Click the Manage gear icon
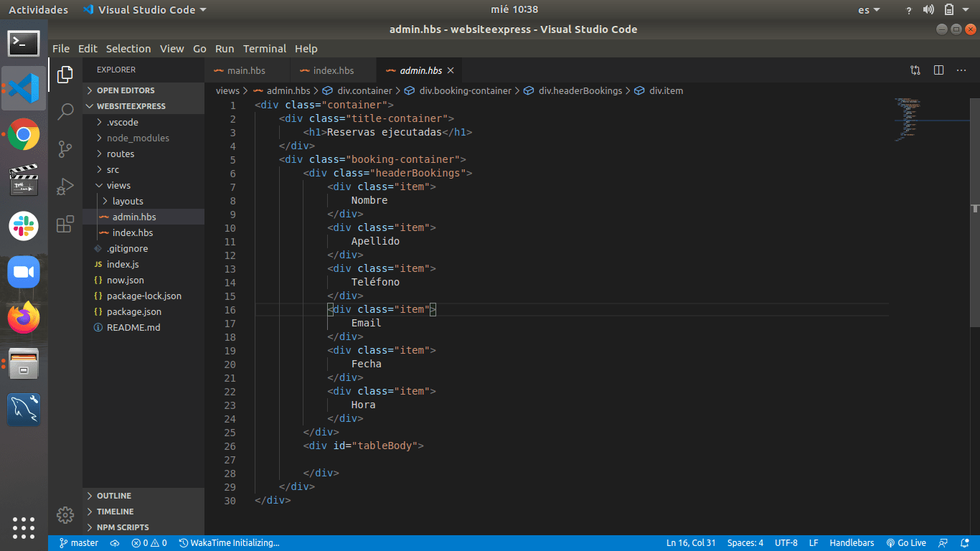980x551 pixels. coord(65,514)
